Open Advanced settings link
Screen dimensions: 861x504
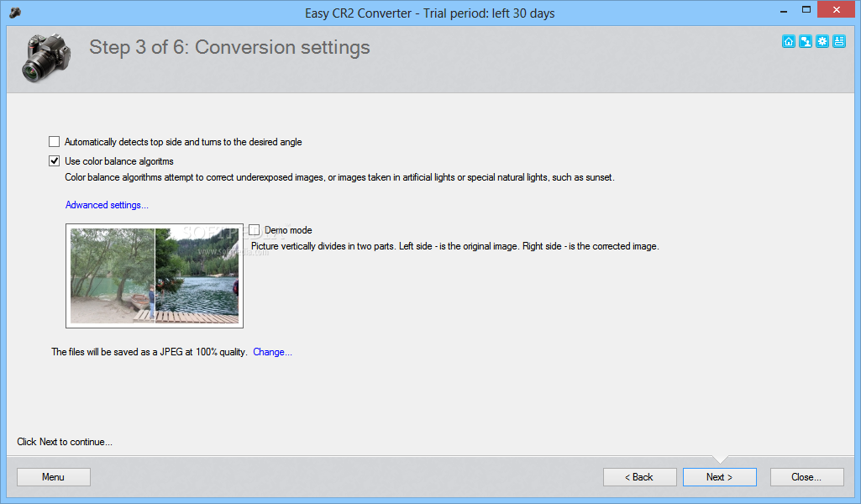point(107,205)
